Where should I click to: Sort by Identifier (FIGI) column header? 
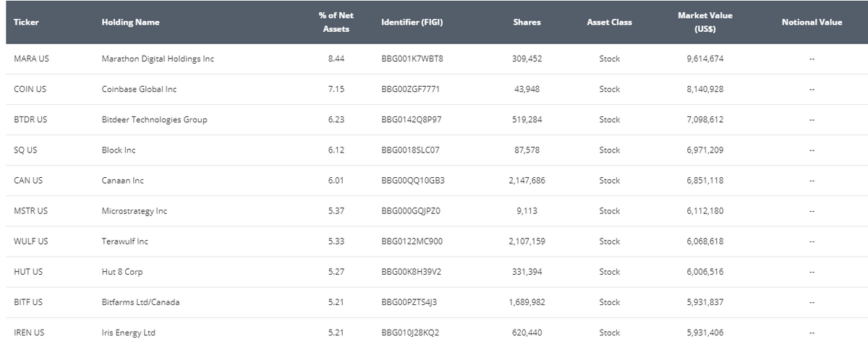[412, 22]
